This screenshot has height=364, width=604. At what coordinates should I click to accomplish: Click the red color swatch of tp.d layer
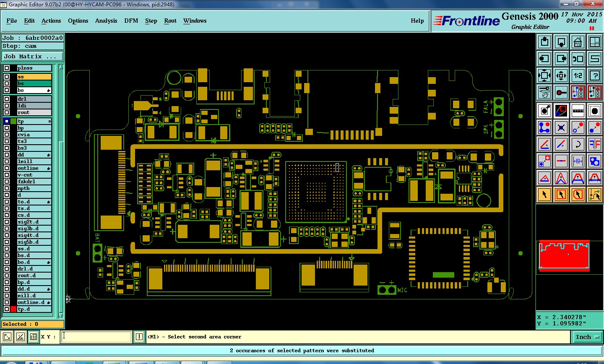[x=13, y=309]
